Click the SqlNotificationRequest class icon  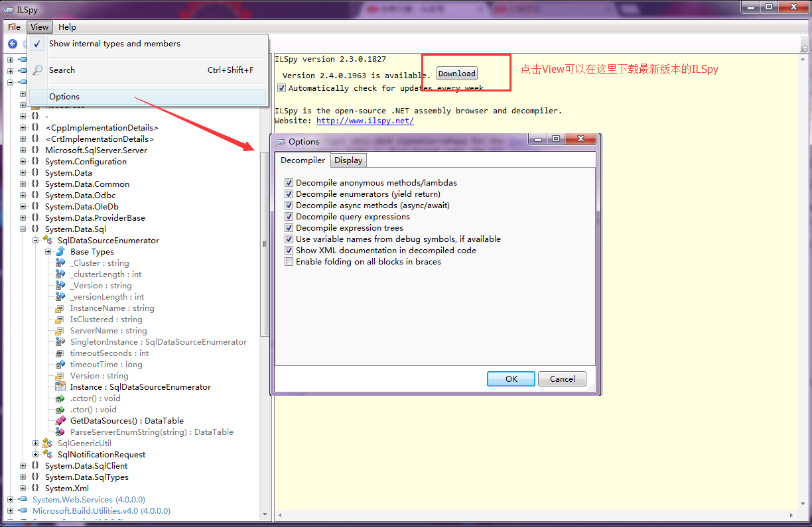(48, 454)
